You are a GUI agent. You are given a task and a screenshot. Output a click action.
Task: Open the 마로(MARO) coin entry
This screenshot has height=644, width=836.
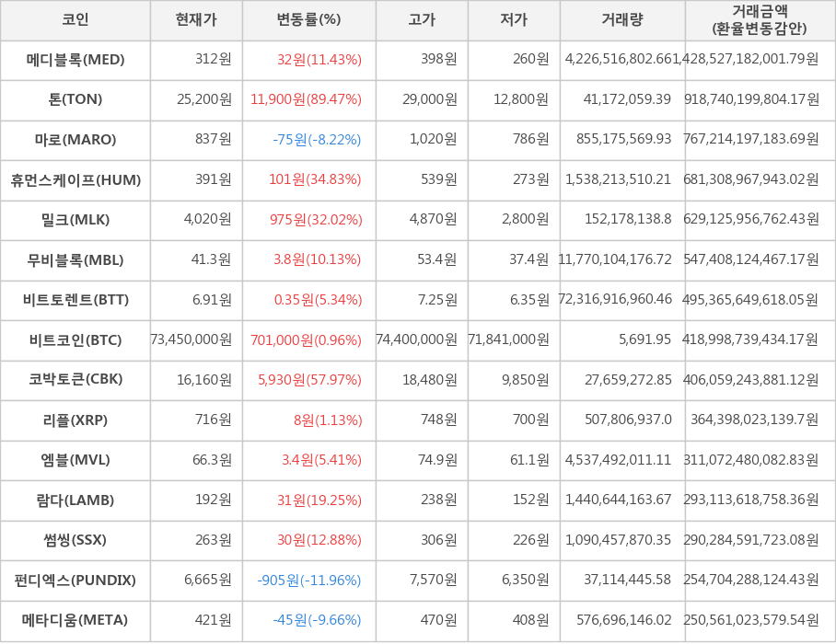tap(75, 140)
